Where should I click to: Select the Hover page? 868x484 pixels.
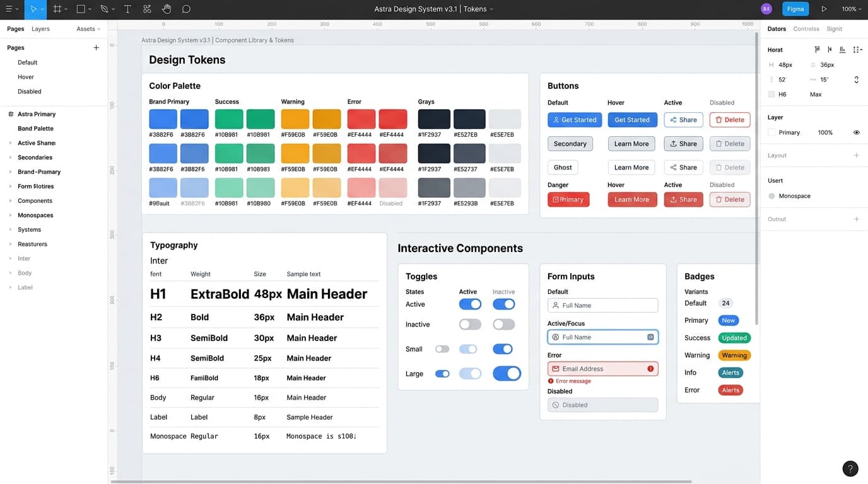click(26, 77)
